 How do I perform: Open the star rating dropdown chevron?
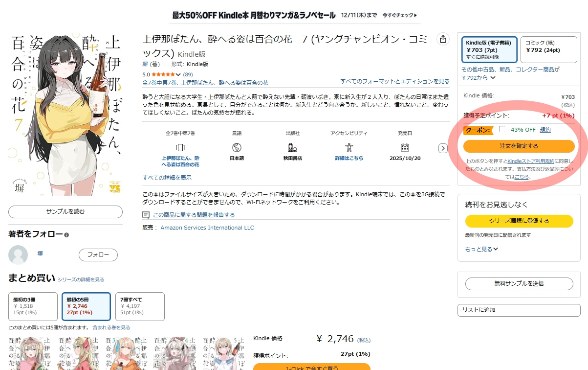click(178, 75)
